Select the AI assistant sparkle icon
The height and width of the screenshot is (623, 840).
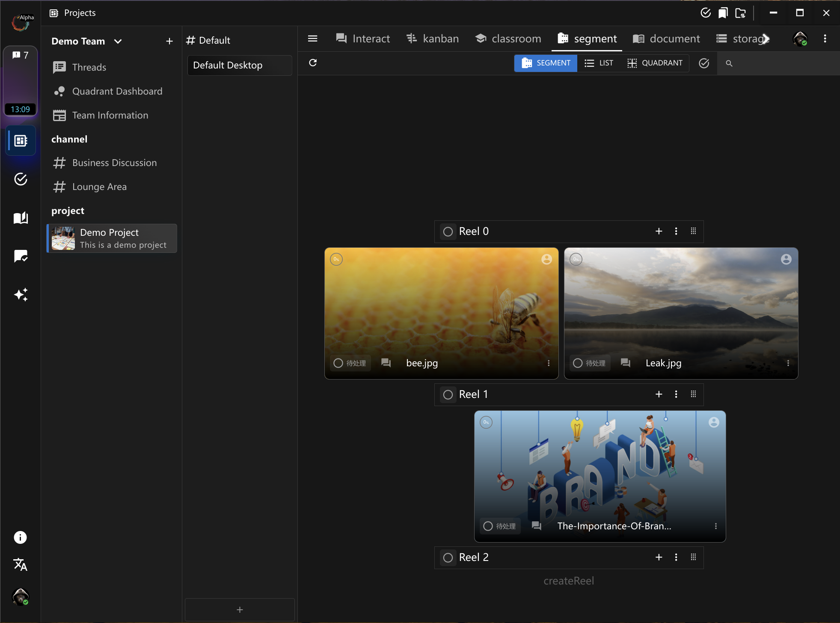[x=20, y=294]
